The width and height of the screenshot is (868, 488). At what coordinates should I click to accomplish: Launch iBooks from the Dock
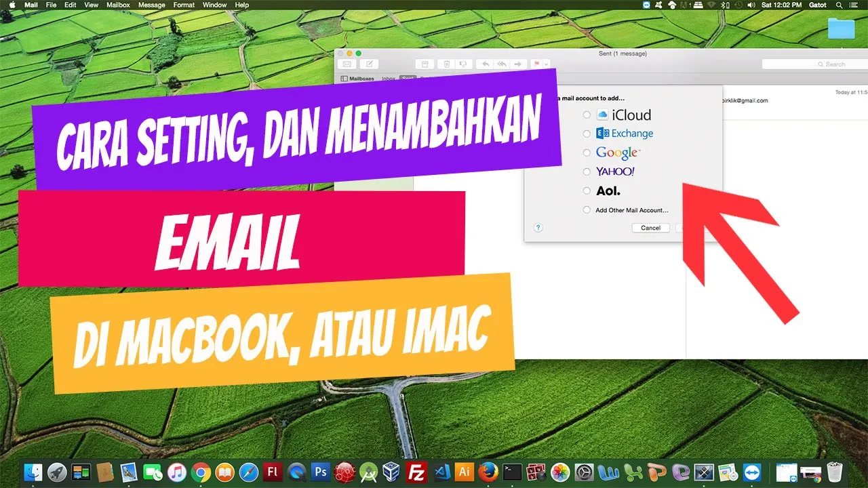coord(224,472)
